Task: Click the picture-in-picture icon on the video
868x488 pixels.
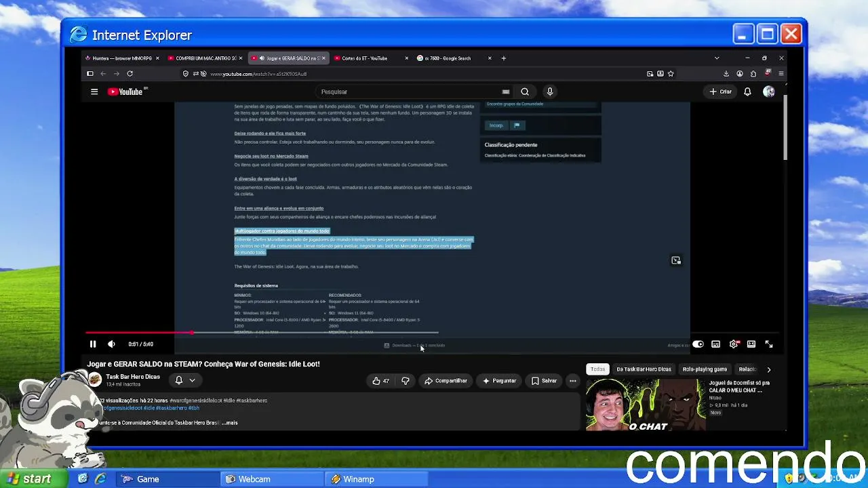Action: (x=676, y=260)
